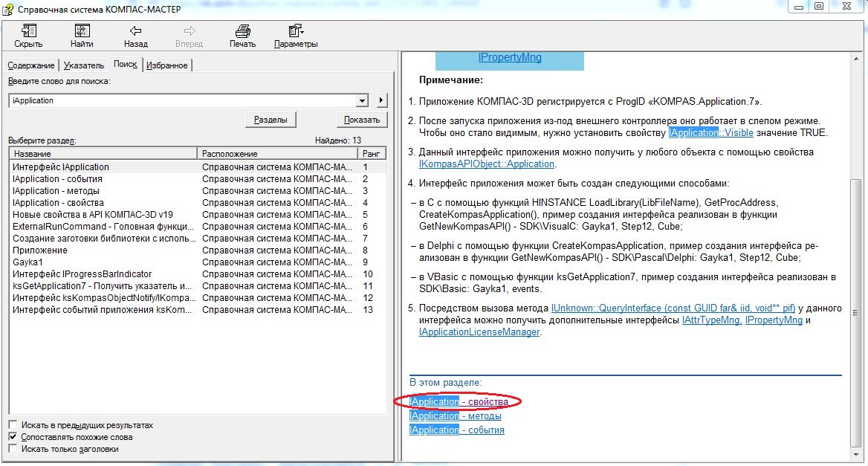868x466 pixels.
Task: Sort results by the Название column header
Action: click(x=103, y=153)
